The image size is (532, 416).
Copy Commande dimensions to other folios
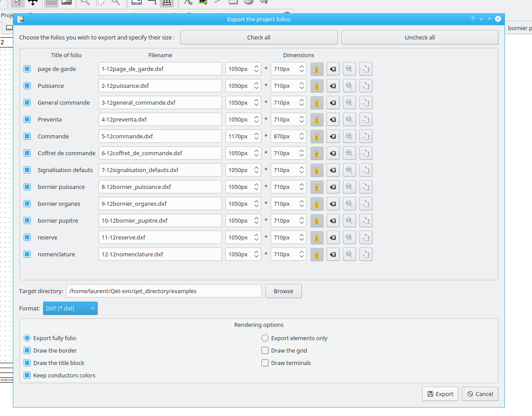(x=366, y=136)
